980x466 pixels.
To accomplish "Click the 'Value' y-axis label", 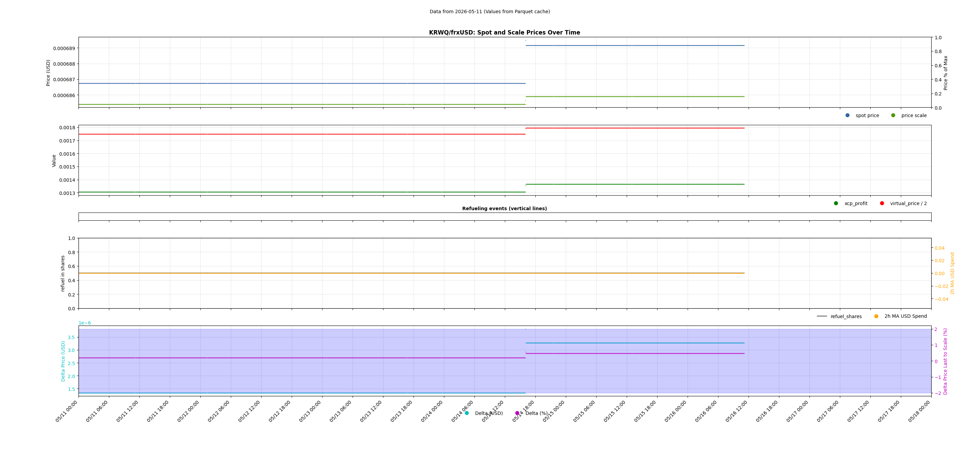I will 54,160.
